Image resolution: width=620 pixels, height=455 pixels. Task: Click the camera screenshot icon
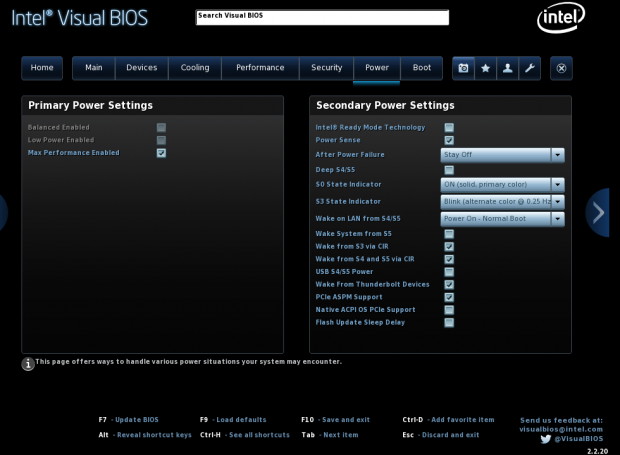tap(463, 68)
